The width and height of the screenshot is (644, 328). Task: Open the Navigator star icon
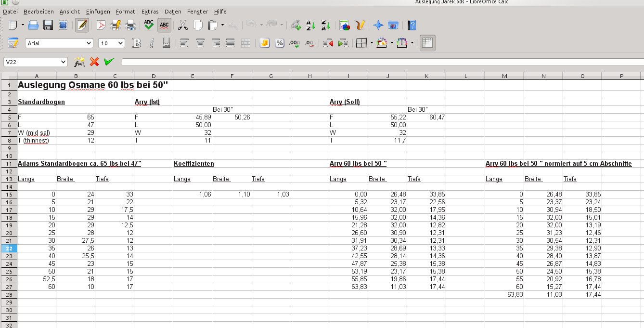378,25
